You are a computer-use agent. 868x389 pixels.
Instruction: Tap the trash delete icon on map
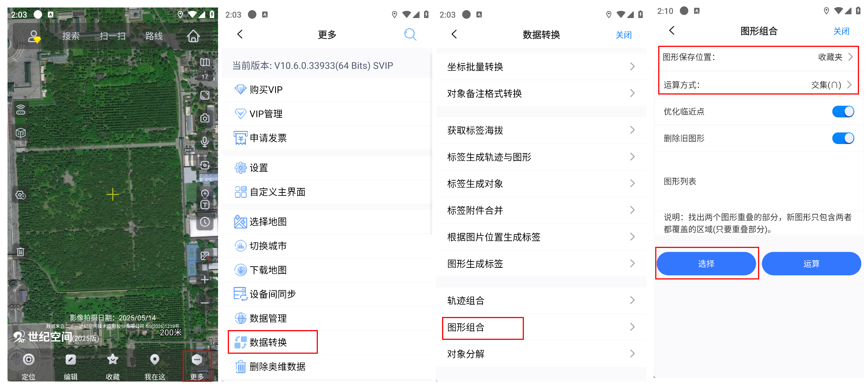[21, 251]
